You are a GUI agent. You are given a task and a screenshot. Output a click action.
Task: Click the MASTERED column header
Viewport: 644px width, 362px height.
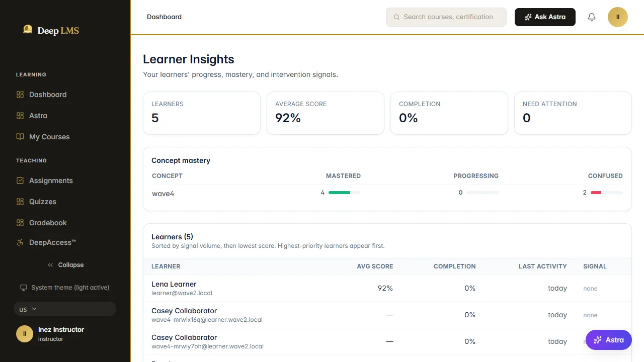pyautogui.click(x=343, y=176)
